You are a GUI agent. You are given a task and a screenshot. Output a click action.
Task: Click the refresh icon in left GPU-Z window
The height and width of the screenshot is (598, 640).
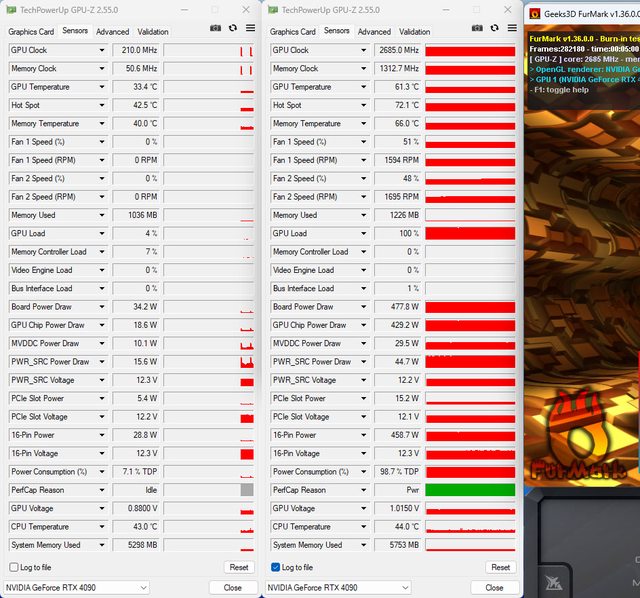[x=233, y=29]
